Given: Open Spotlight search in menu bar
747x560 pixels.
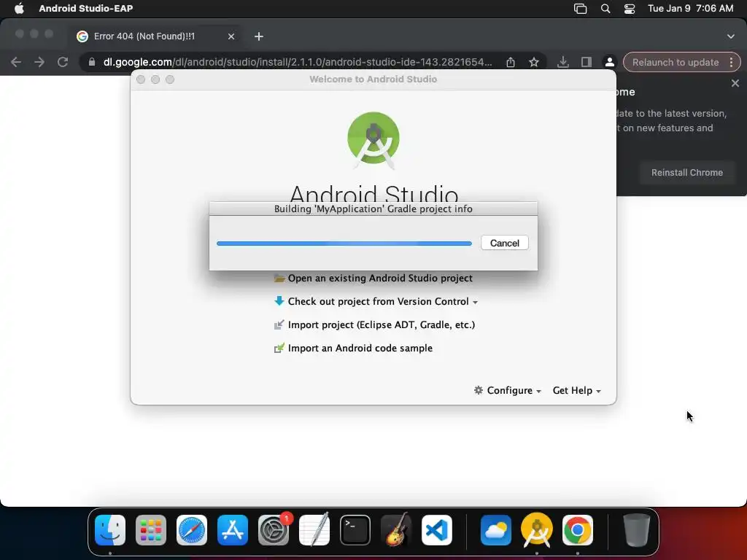Looking at the screenshot, I should [605, 9].
